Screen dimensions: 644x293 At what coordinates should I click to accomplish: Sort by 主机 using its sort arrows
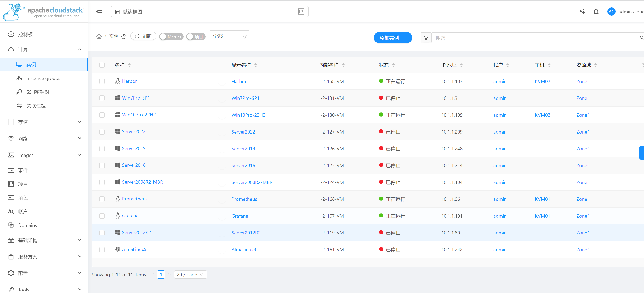(549, 65)
